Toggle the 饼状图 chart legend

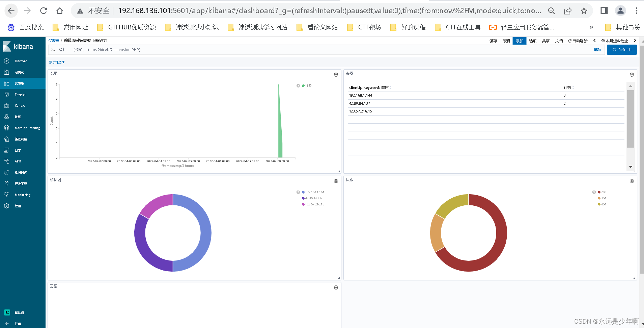(x=298, y=192)
